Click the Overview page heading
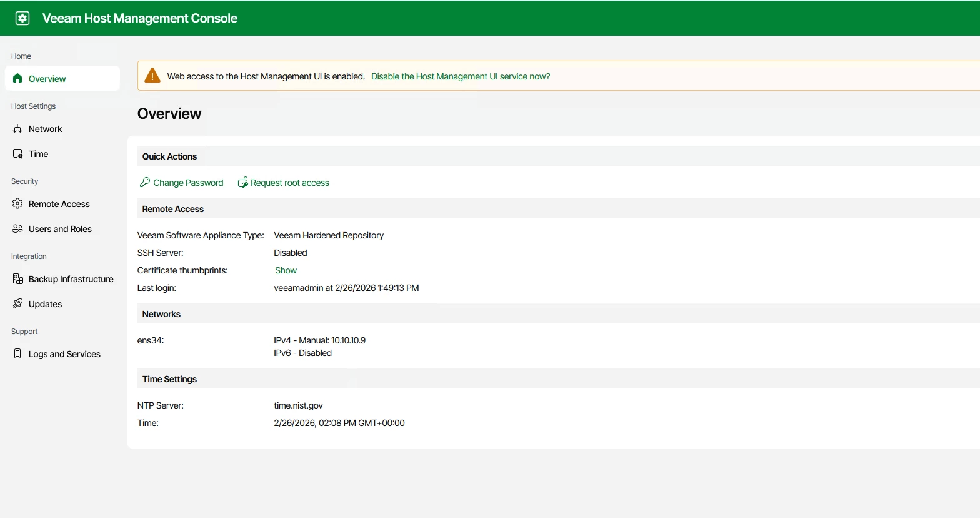Viewport: 980px width, 518px height. click(x=169, y=113)
